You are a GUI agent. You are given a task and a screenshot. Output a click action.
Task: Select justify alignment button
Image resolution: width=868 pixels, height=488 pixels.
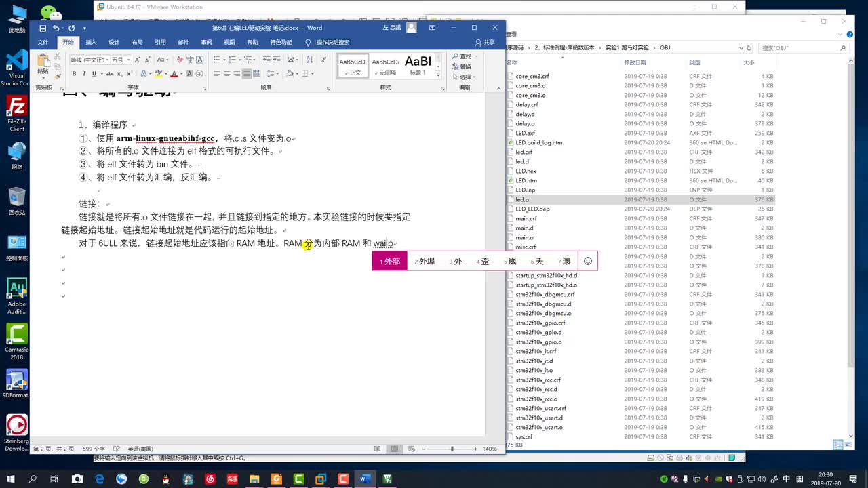click(x=246, y=73)
